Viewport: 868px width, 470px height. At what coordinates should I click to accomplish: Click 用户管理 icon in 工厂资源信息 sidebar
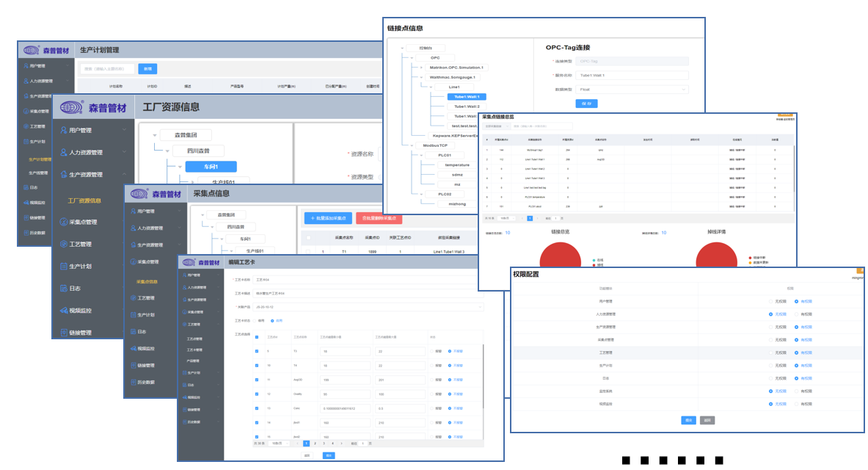point(64,131)
